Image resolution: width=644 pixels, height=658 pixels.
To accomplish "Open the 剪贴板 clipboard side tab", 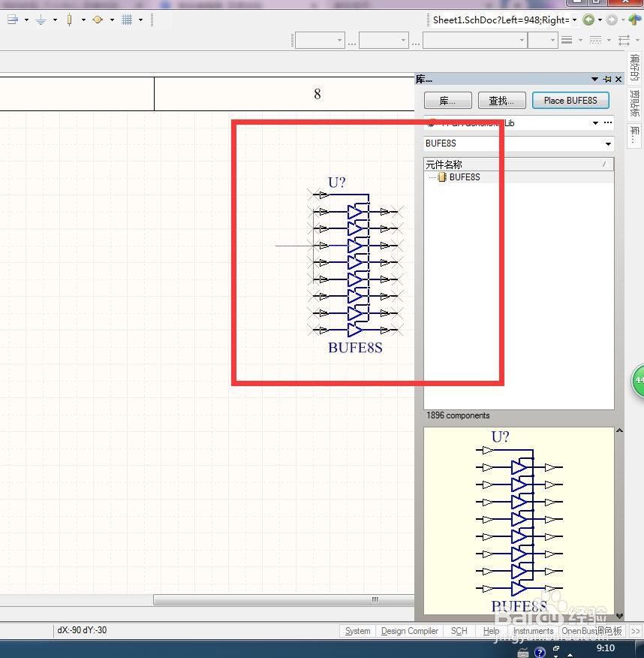I will click(634, 104).
